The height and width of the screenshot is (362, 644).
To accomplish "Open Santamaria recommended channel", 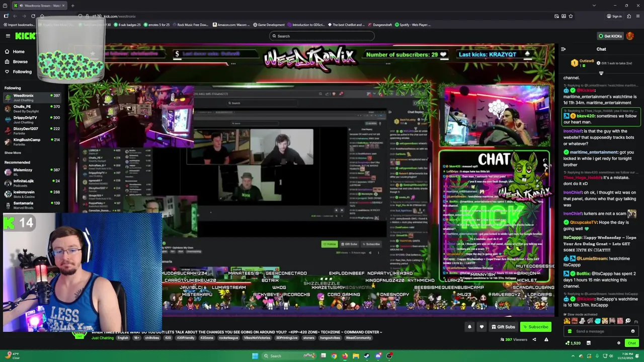I will pos(32,205).
